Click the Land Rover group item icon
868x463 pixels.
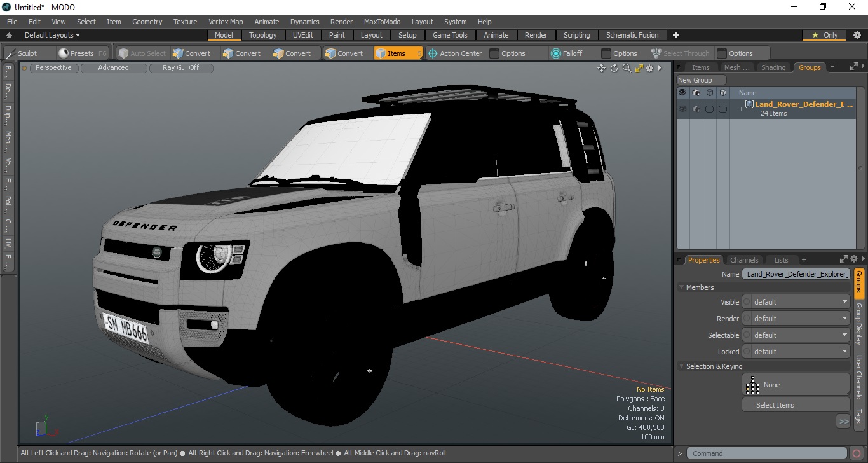pos(749,104)
